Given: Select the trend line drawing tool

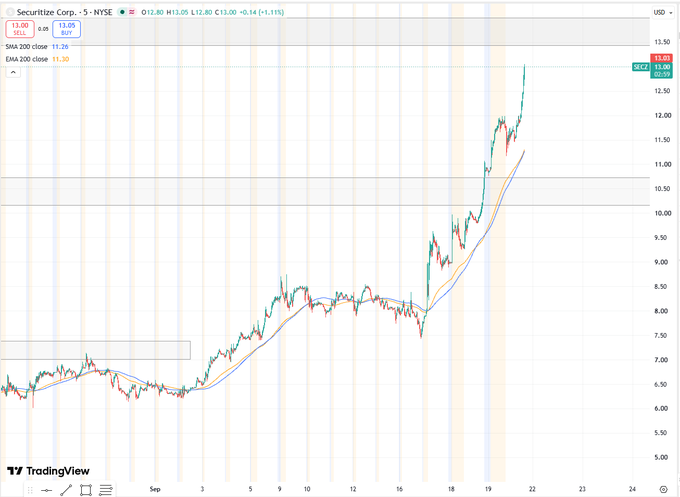Looking at the screenshot, I should [66, 490].
